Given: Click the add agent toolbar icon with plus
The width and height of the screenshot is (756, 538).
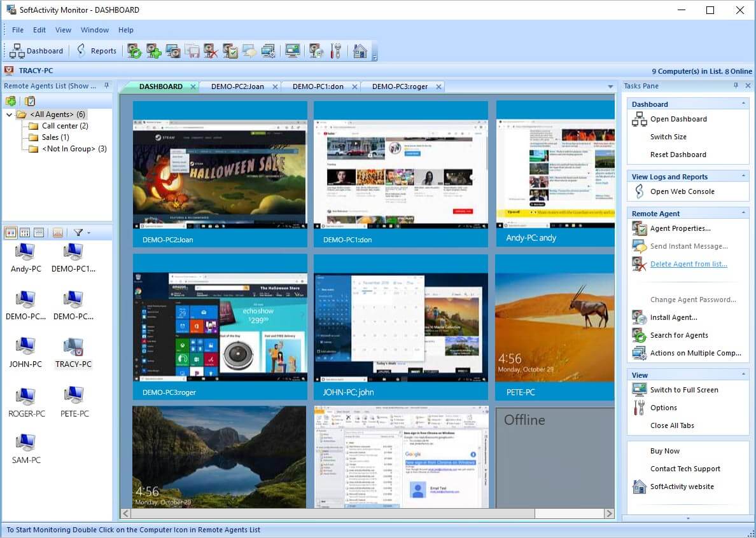Looking at the screenshot, I should click(153, 51).
